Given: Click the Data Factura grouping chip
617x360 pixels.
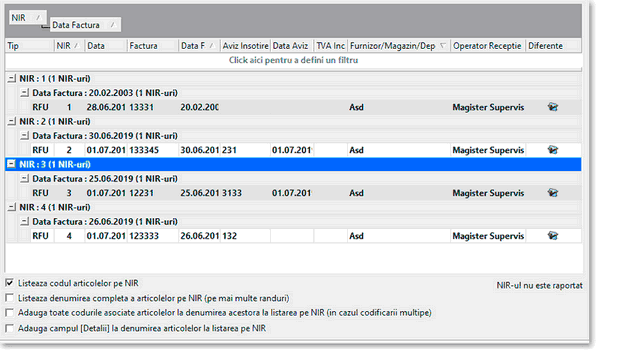Looking at the screenshot, I should [x=85, y=25].
